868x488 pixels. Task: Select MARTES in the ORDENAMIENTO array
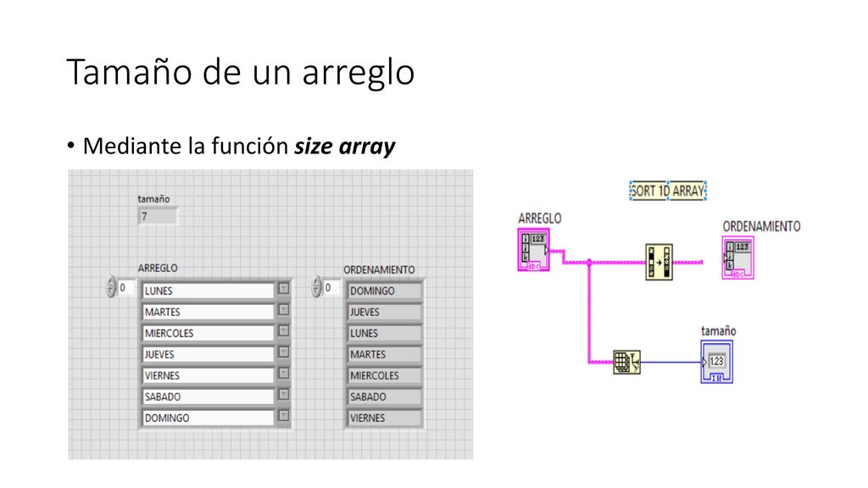(x=384, y=354)
